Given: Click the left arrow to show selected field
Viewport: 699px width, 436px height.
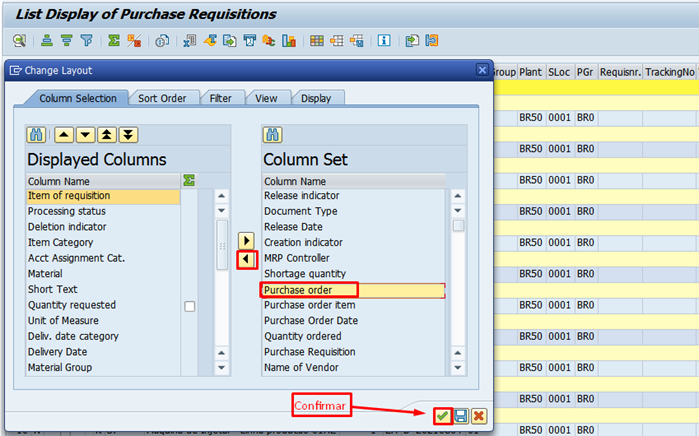Looking at the screenshot, I should pyautogui.click(x=247, y=260).
